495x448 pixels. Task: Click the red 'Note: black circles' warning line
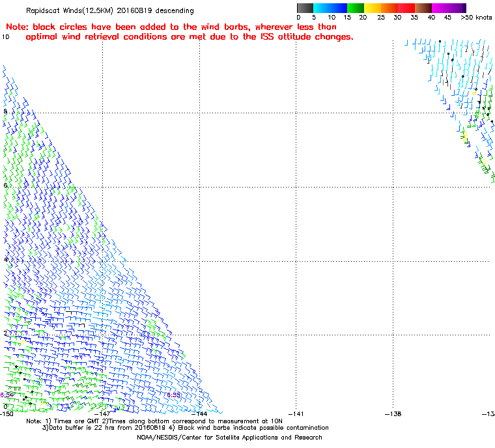click(x=171, y=27)
